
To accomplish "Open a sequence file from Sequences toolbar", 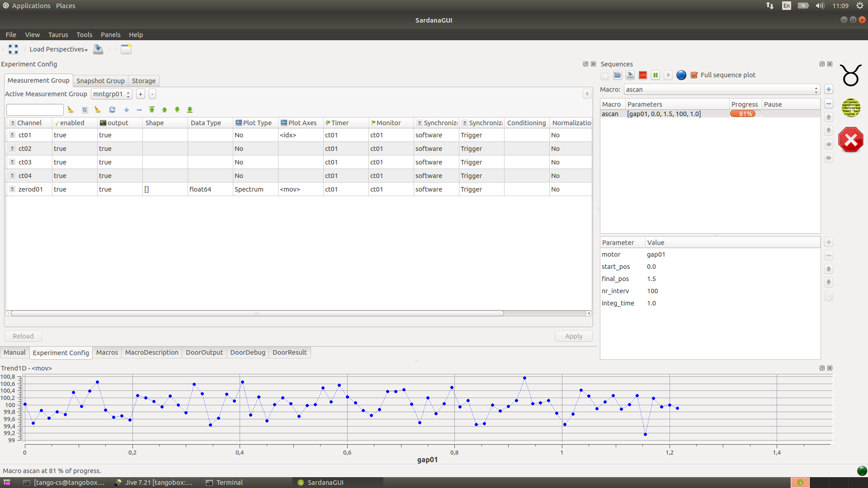I will [618, 75].
